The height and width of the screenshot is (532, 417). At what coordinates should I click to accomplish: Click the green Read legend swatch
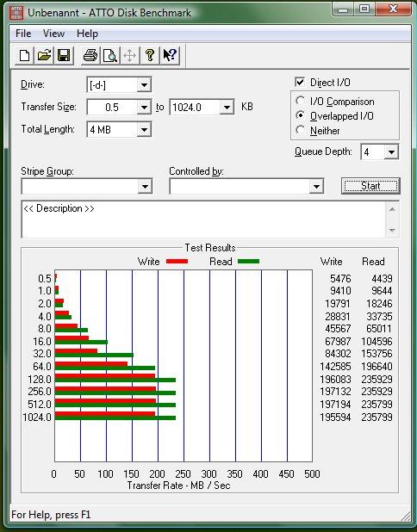[249, 261]
